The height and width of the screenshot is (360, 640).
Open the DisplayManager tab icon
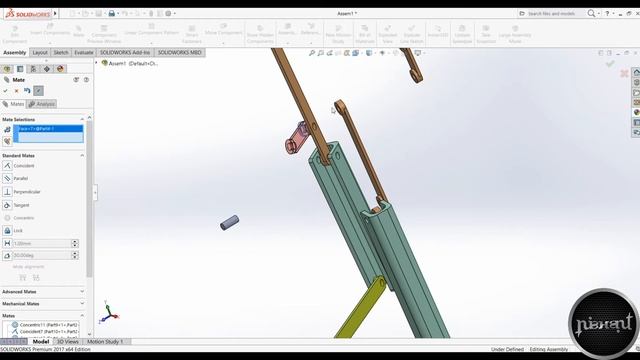60,69
